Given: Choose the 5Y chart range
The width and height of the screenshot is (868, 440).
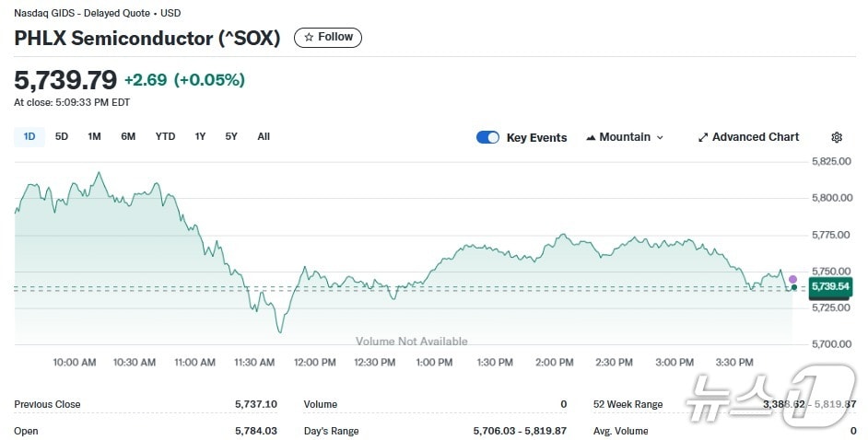Looking at the screenshot, I should pos(231,136).
